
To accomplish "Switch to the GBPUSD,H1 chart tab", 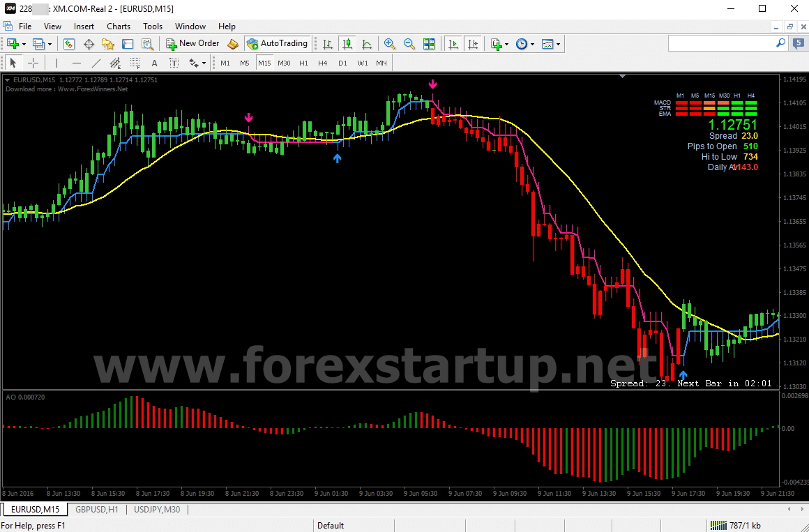I will click(97, 510).
